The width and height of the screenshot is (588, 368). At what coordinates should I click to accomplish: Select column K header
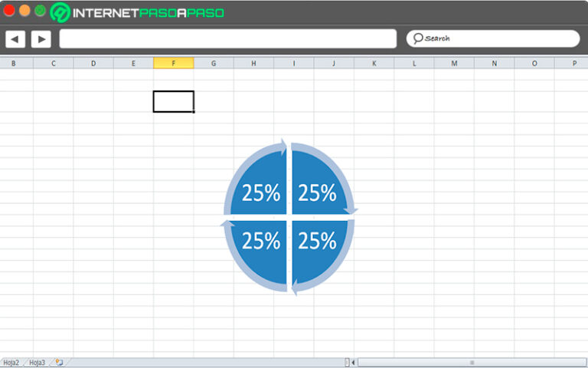(x=374, y=63)
